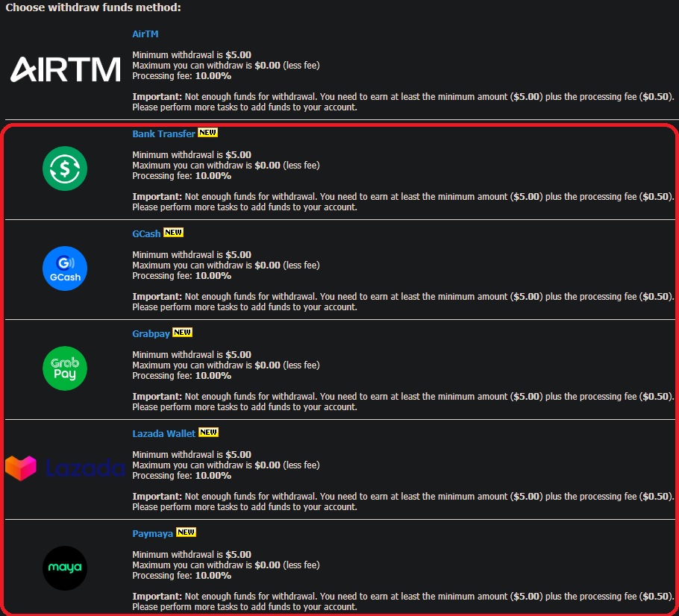Click the AirTM 'Important:' warning message
The width and height of the screenshot is (679, 616).
point(403,102)
